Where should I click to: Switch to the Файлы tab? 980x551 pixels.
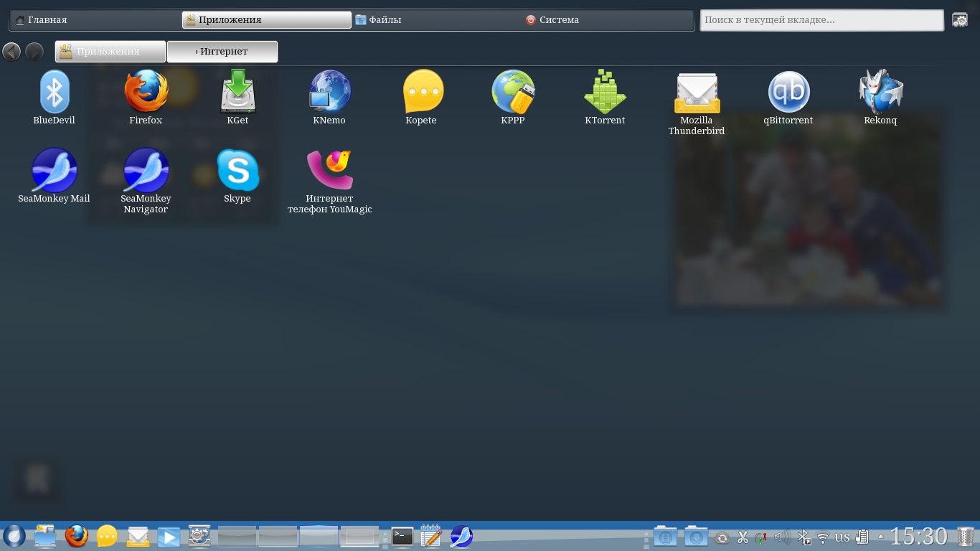pos(436,20)
